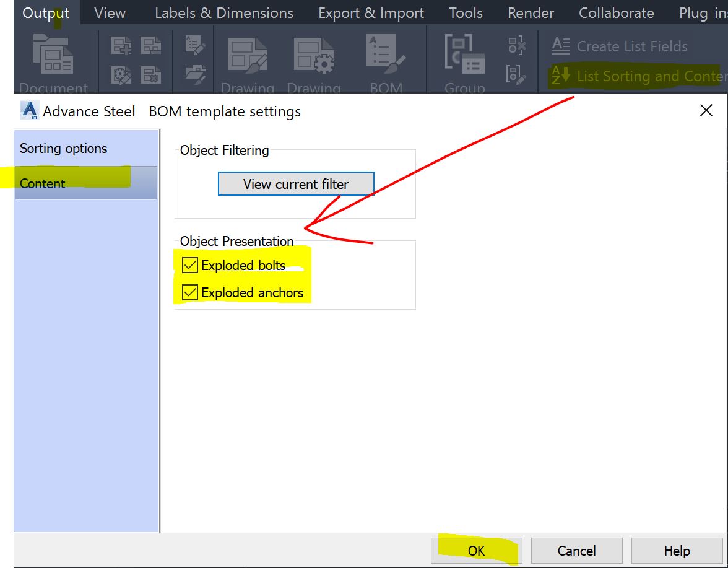Switch to Export & Import tab
728x568 pixels.
[x=371, y=12]
